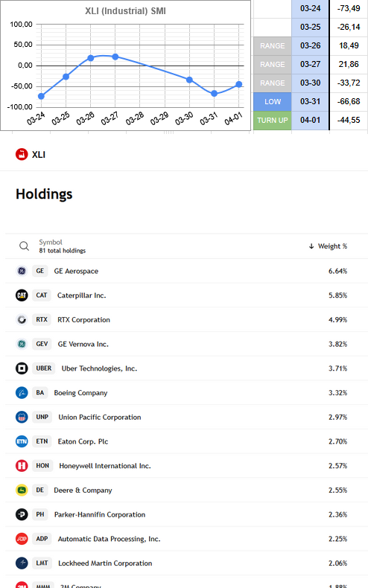Screen dimensions: 368x588
Task: Select the 03-31 date cell in table
Action: (x=310, y=102)
